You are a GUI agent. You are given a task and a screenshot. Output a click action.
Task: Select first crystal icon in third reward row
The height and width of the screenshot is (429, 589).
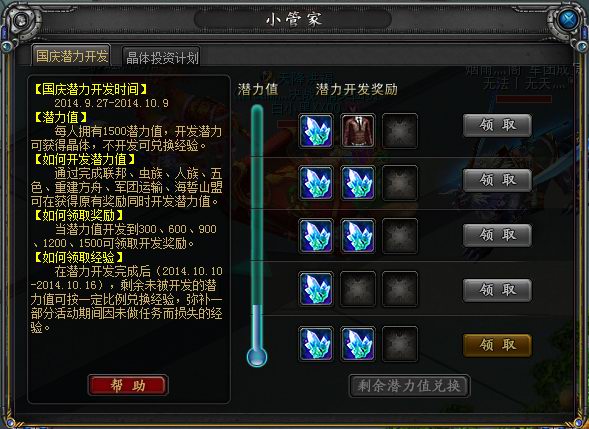click(316, 236)
